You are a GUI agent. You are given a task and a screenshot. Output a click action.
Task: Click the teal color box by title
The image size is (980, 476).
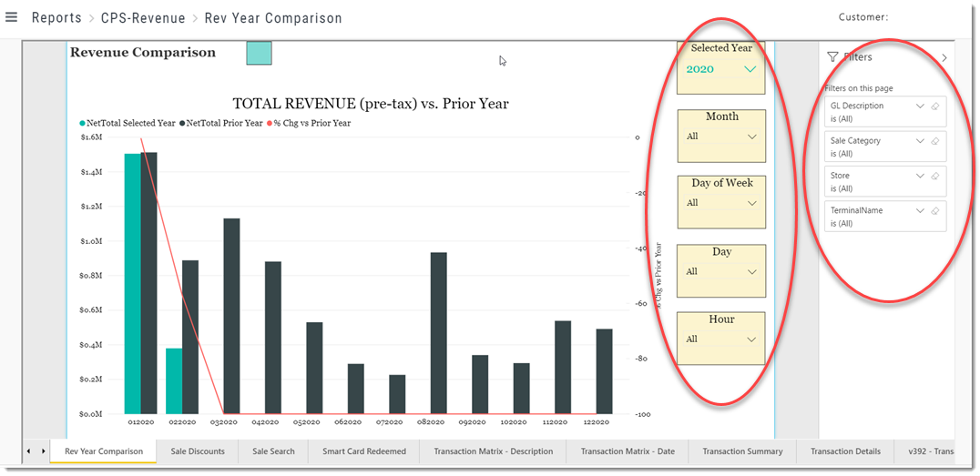point(259,53)
